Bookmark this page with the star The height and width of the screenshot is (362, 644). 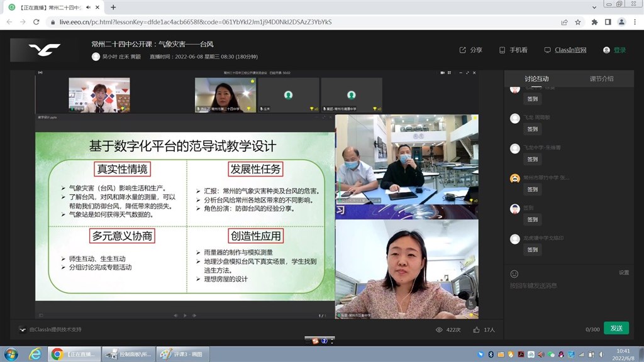(x=578, y=22)
